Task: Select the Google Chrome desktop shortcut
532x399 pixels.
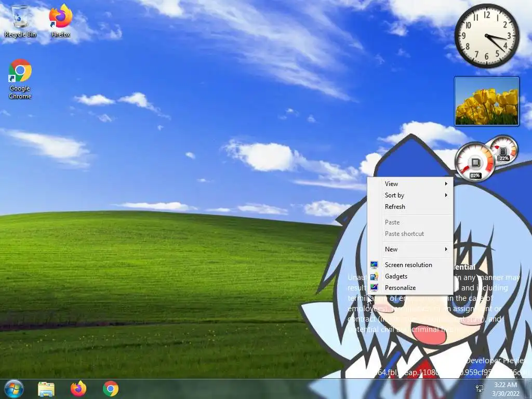Action: pos(20,79)
